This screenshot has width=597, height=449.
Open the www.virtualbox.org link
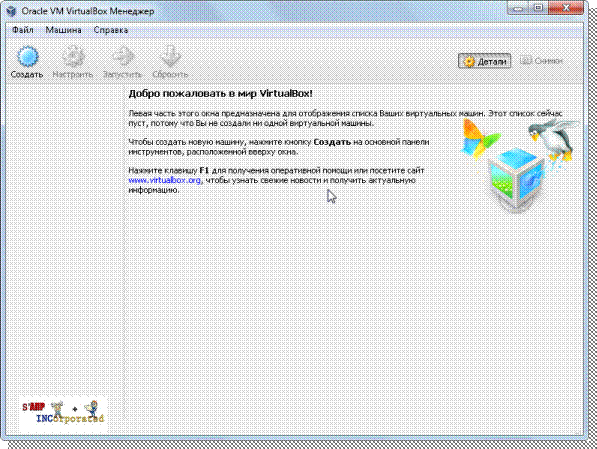click(x=164, y=180)
